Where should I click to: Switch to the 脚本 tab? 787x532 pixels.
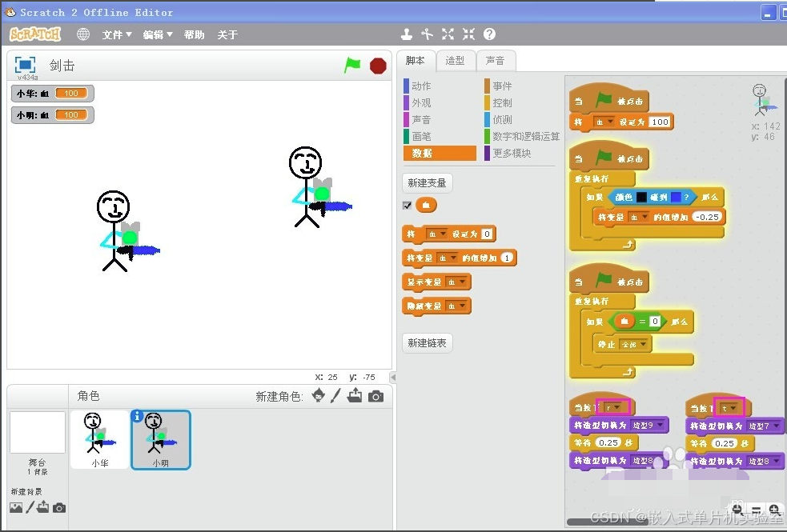point(415,61)
